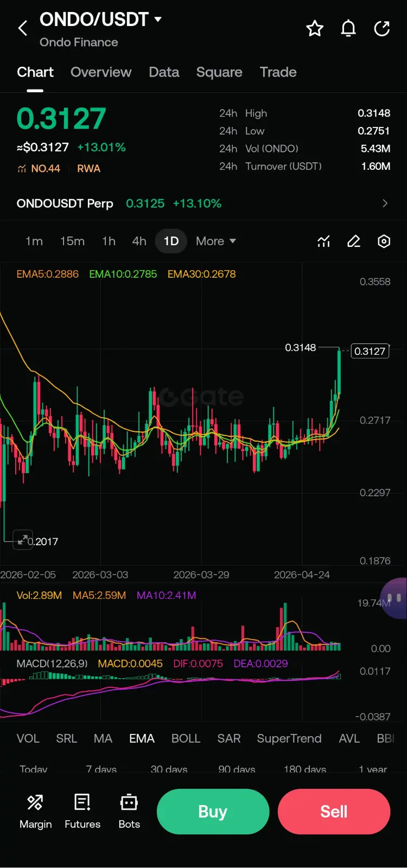Open chart settings hexagon icon
The image size is (407, 868).
coord(384,241)
